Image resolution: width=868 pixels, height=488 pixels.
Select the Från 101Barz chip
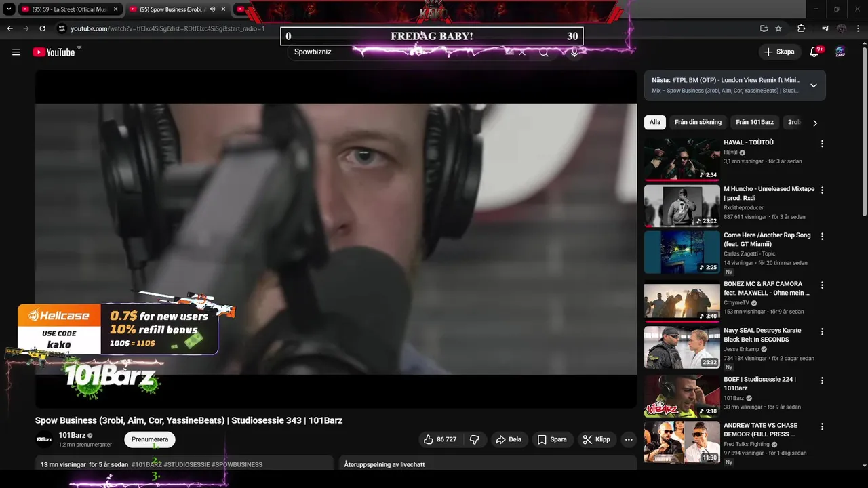point(755,123)
